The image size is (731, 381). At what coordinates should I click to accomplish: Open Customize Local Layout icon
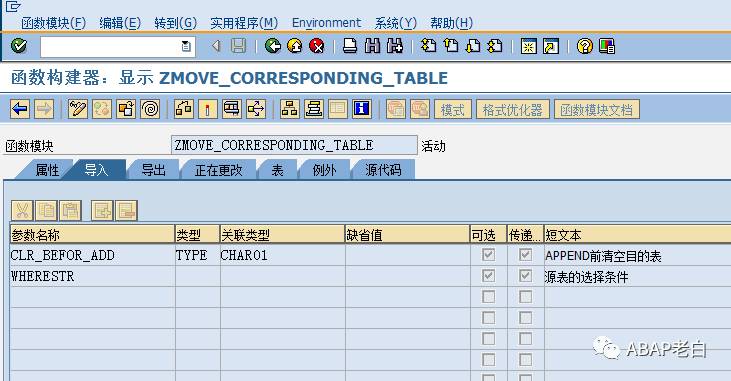(607, 46)
